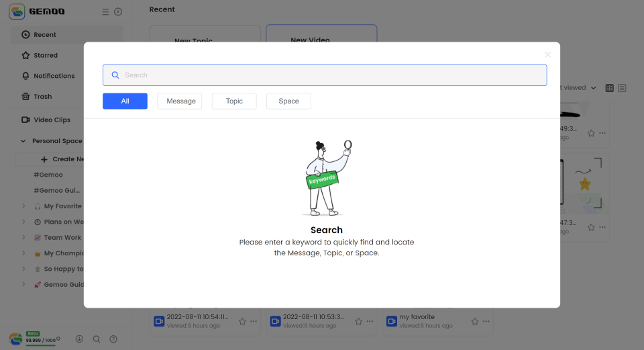This screenshot has height=350, width=644.
Task: Click the search icon in bottom bar
Action: [x=97, y=339]
